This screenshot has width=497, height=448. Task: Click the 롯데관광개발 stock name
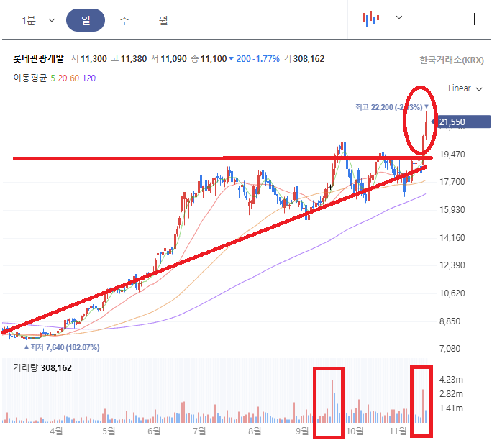click(38, 60)
